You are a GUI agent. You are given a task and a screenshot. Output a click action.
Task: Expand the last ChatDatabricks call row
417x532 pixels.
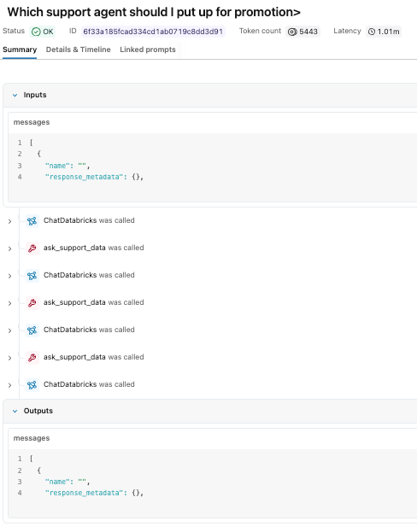10,385
